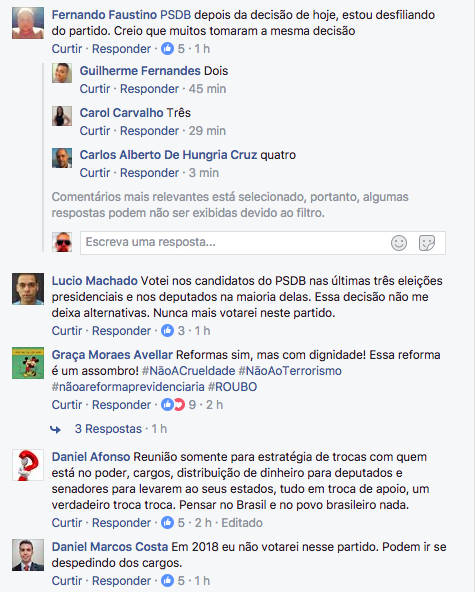The image size is (475, 592).
Task: Click like reaction icon on Daniel Marcos Costa's comment
Action: (x=167, y=581)
